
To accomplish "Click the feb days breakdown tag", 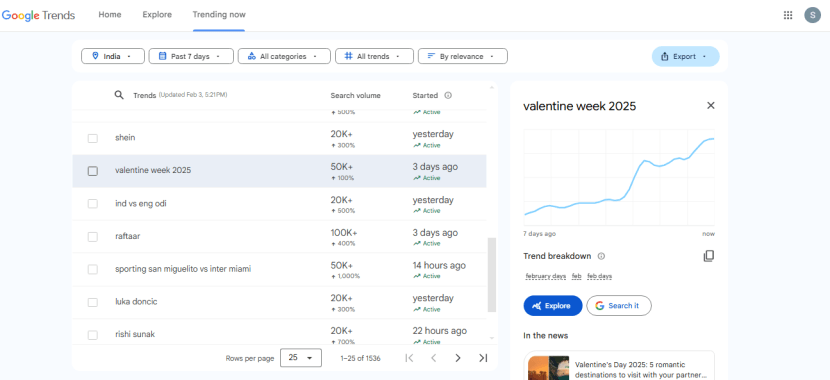I will pos(599,276).
